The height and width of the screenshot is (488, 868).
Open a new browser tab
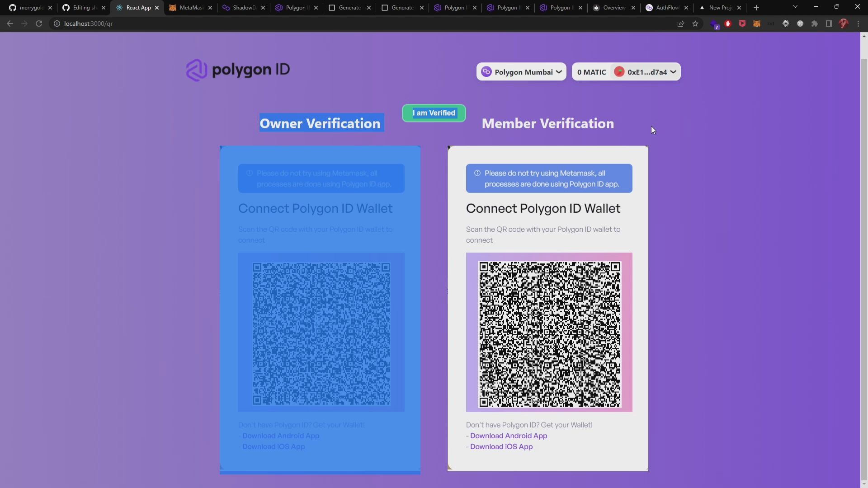(x=756, y=8)
